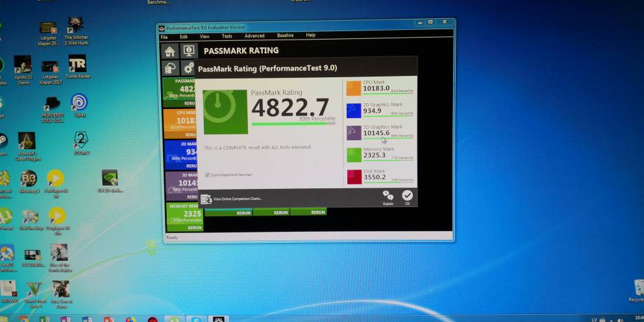
Task: Rerun the Memory Mark sidebar tile
Action: 194,228
